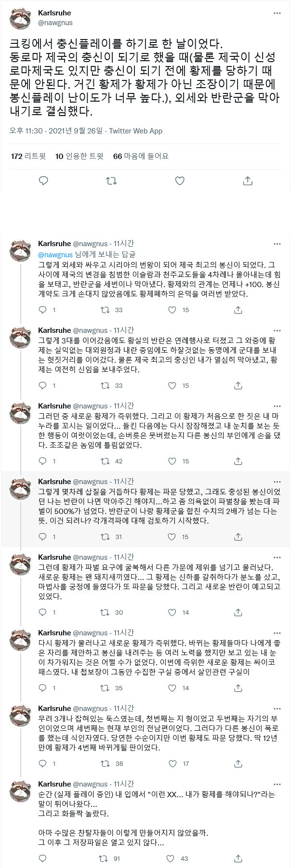Toggle the like heart on the main tweet

click(x=180, y=181)
